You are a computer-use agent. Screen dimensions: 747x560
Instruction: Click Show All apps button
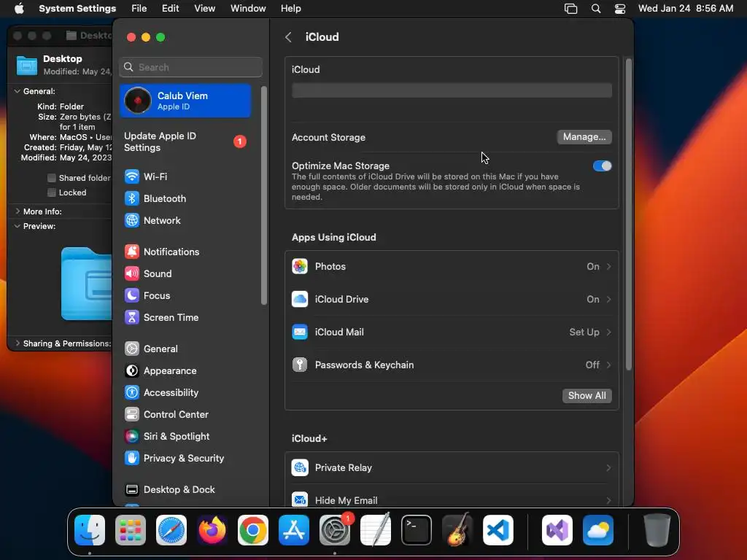(587, 396)
